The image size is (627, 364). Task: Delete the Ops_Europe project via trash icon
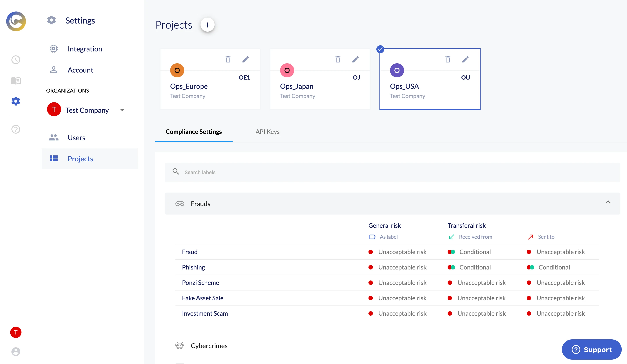point(228,59)
